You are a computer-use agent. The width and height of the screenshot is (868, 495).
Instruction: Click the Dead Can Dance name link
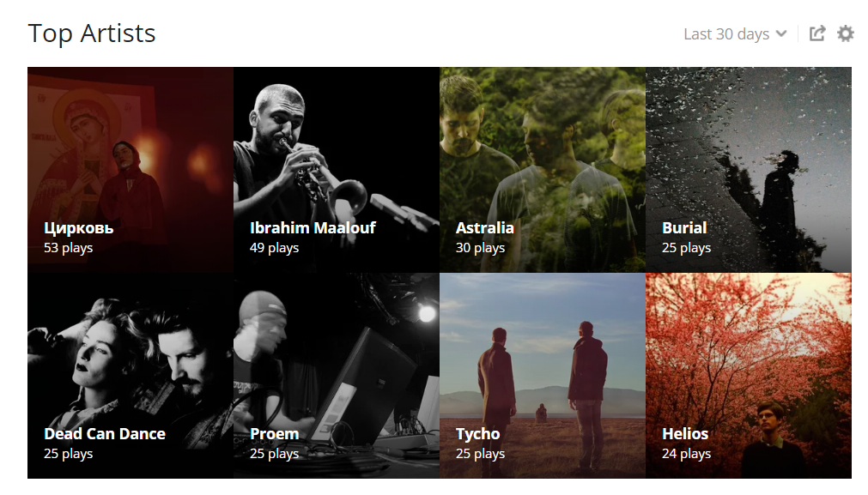pos(105,433)
